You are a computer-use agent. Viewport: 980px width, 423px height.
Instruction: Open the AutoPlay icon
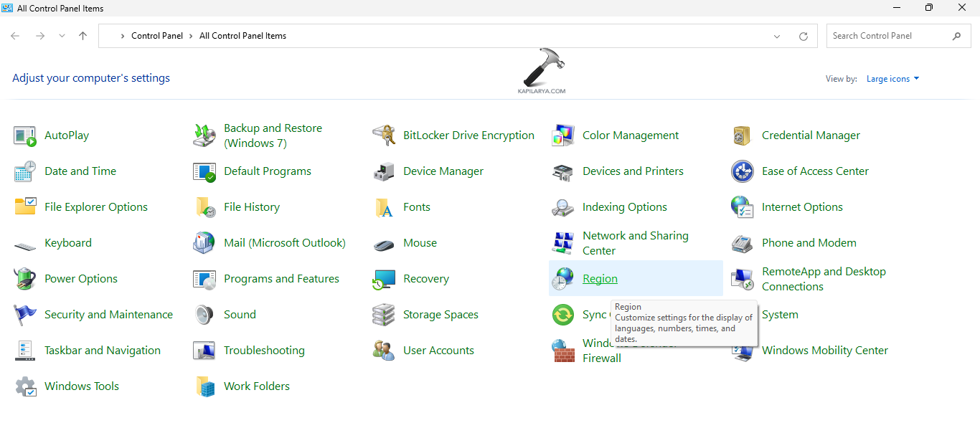point(25,136)
